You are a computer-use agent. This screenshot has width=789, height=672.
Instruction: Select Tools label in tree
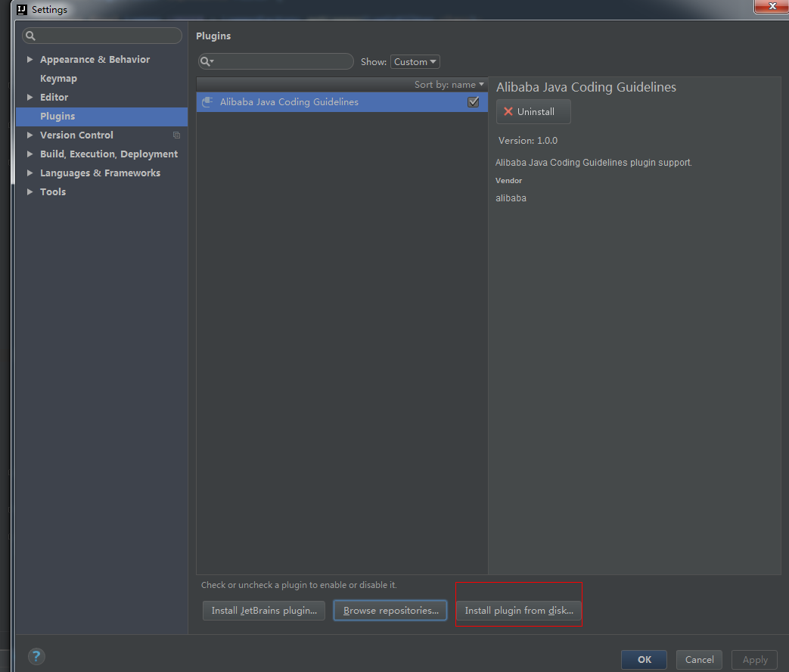[53, 191]
